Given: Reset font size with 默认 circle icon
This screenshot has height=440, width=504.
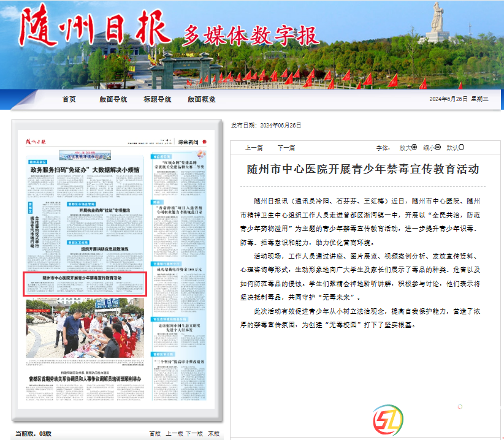Looking at the screenshot, I should pos(462,147).
